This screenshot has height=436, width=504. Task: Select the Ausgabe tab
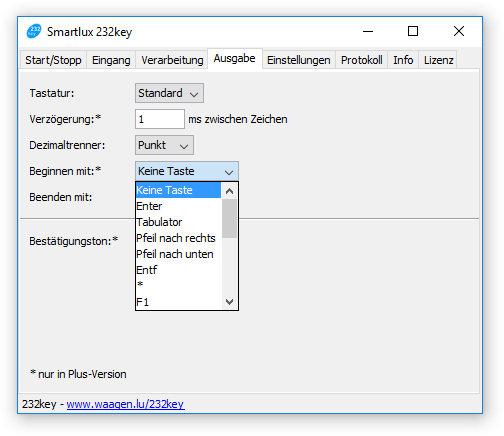coord(235,59)
